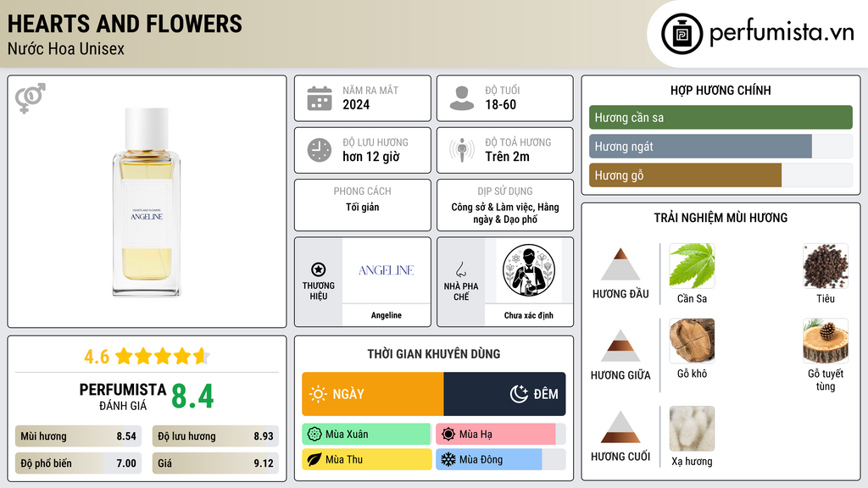The height and width of the screenshot is (488, 868).
Task: Click the brown Hương gỗ bar
Action: pos(685,175)
